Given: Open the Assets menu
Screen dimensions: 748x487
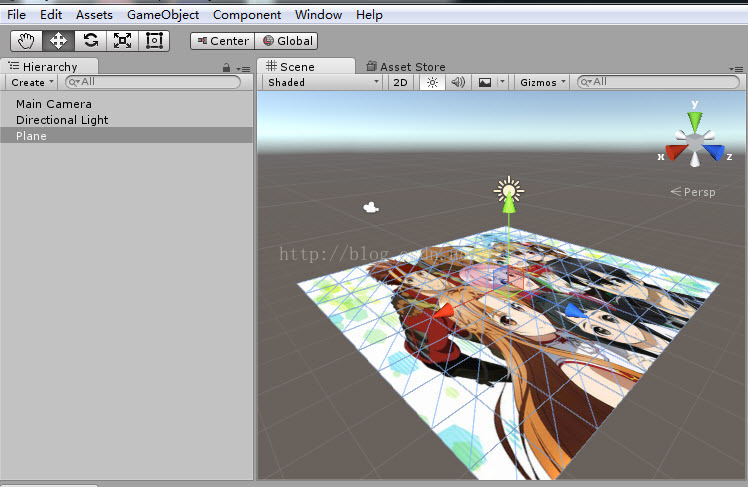Looking at the screenshot, I should coord(94,15).
